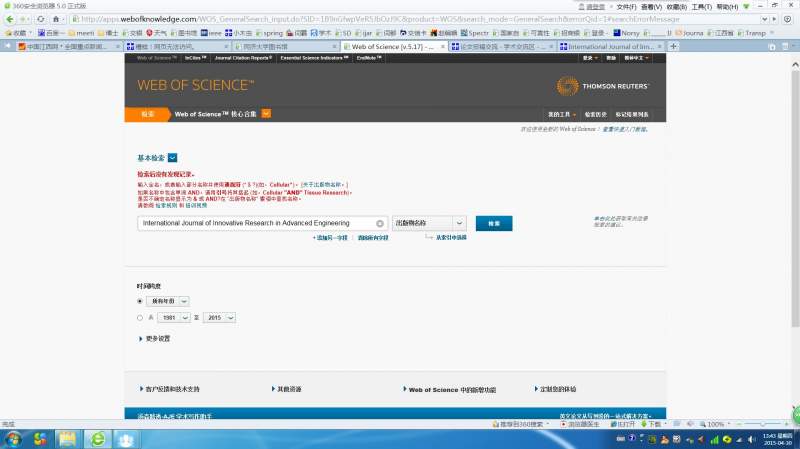This screenshot has width=800, height=449.
Task: Click the select from index link
Action: tap(451, 237)
